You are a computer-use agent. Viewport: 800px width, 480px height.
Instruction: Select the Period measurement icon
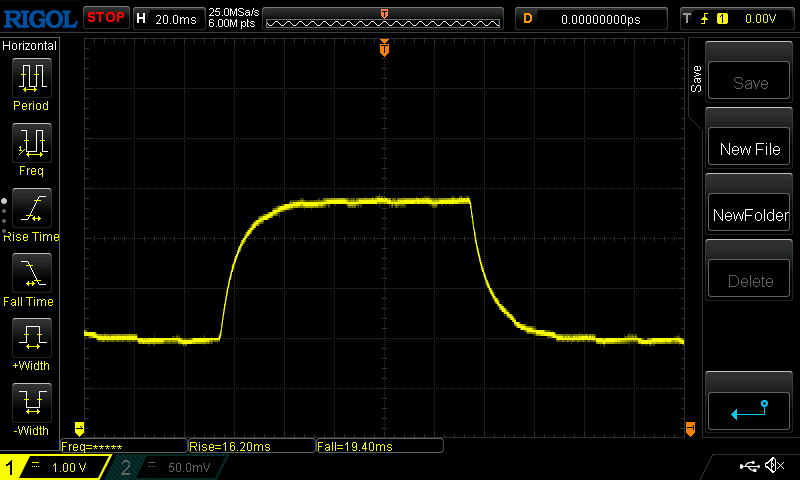pyautogui.click(x=32, y=78)
